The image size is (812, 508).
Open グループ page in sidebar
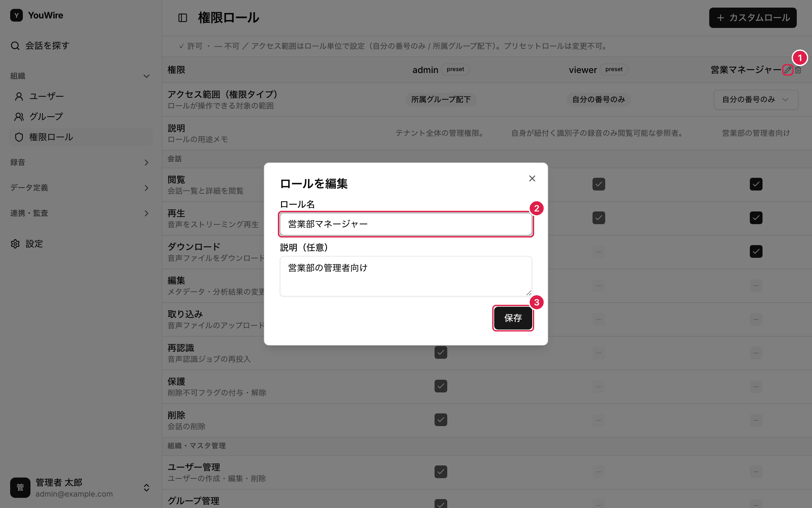click(x=81, y=117)
